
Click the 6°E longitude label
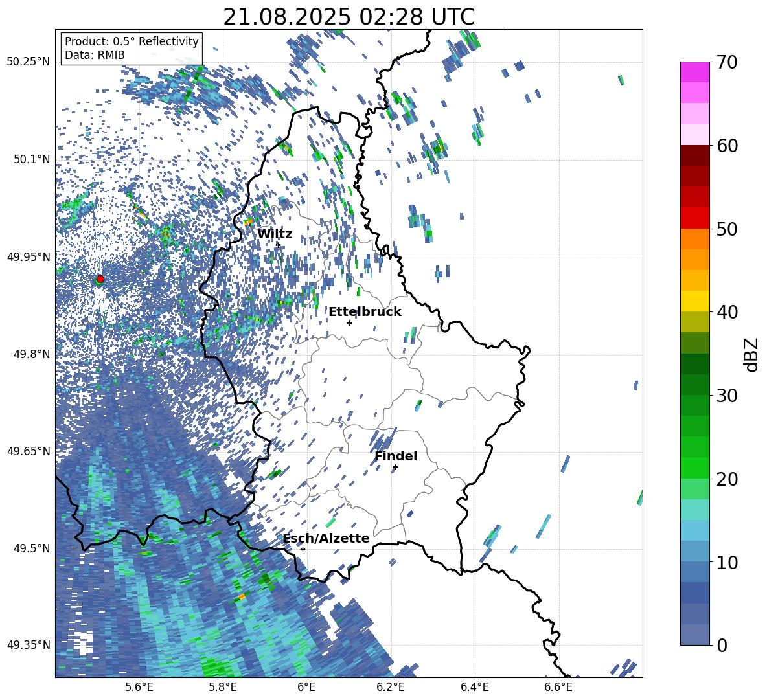306,687
